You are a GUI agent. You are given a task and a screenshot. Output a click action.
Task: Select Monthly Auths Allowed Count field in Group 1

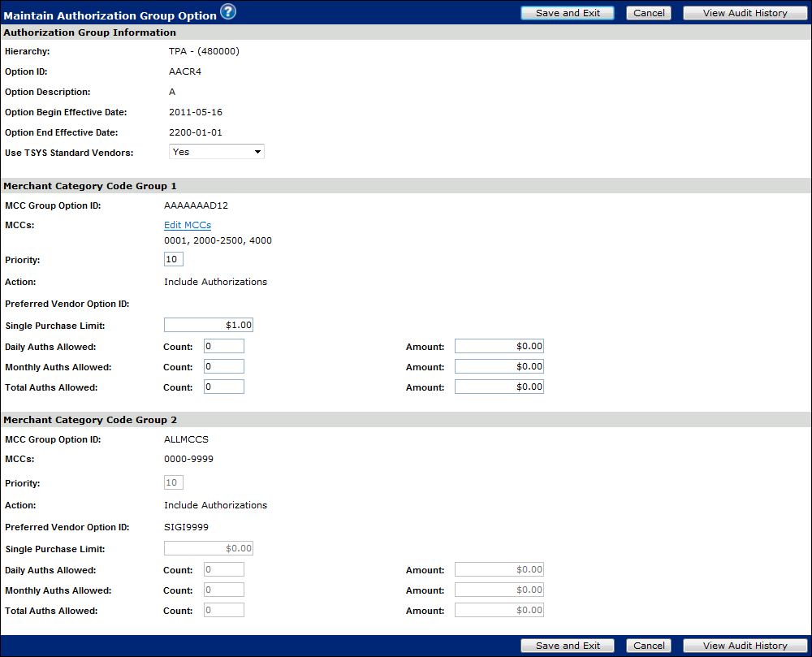[224, 367]
